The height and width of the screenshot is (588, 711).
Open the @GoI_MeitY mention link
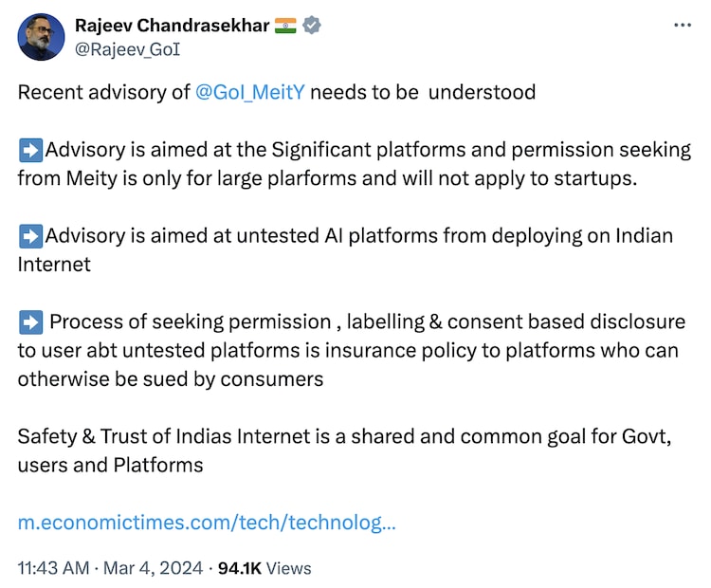tap(251, 92)
